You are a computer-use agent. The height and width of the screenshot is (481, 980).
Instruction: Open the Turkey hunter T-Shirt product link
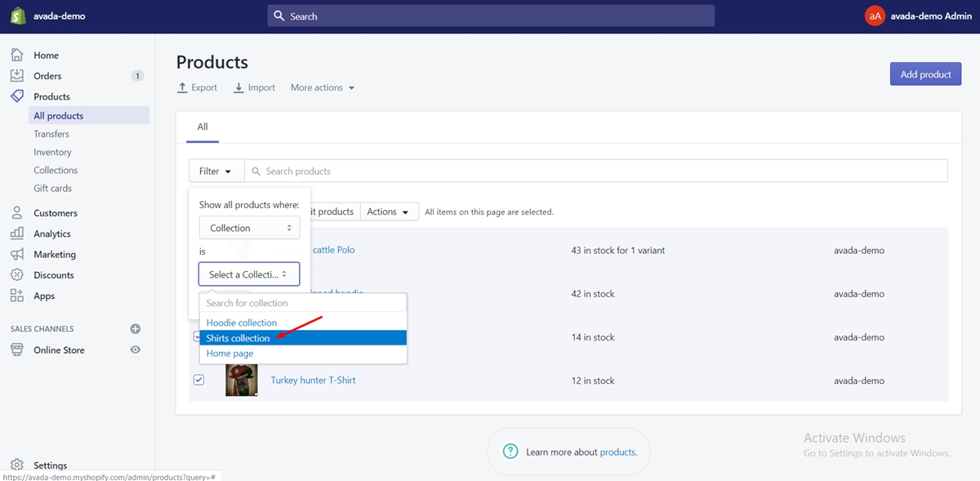pyautogui.click(x=313, y=381)
